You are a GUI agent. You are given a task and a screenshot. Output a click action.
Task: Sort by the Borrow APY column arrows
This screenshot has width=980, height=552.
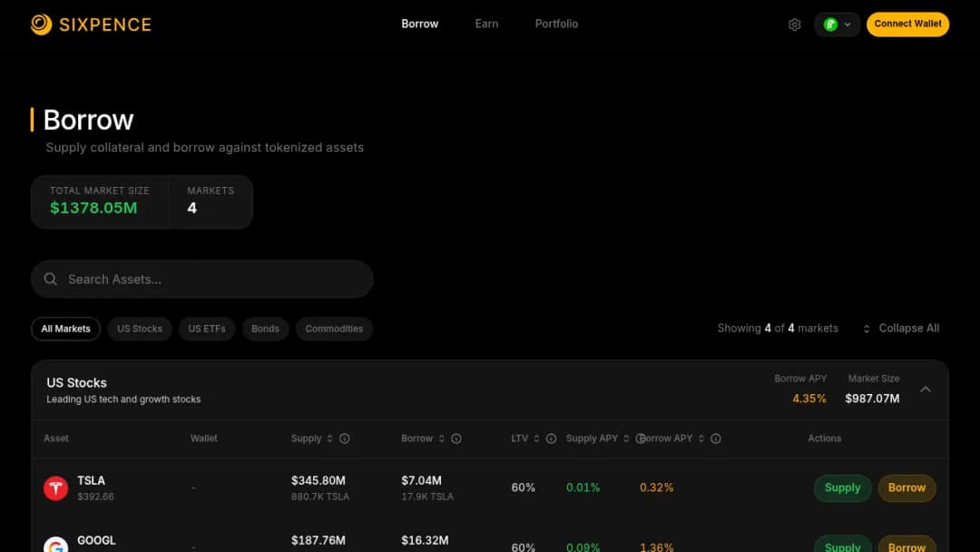(701, 439)
